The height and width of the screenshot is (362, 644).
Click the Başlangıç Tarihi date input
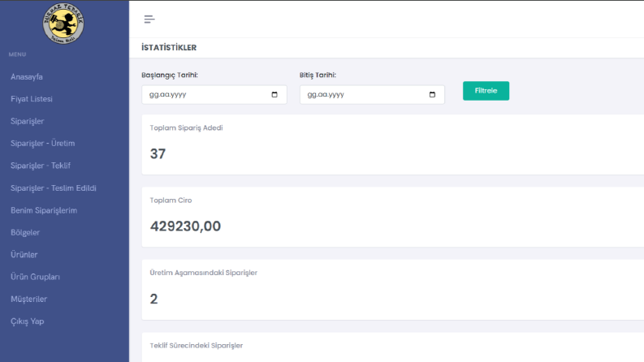214,95
